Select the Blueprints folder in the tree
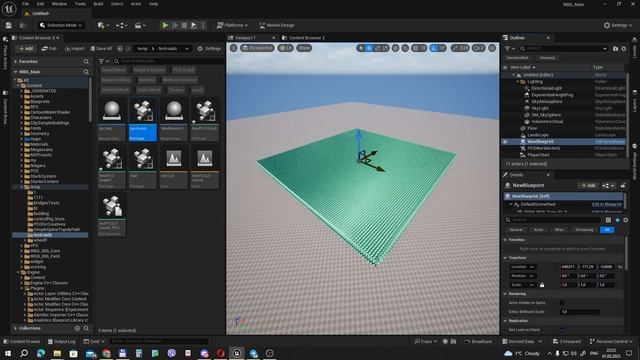640x360 pixels. 40,102
